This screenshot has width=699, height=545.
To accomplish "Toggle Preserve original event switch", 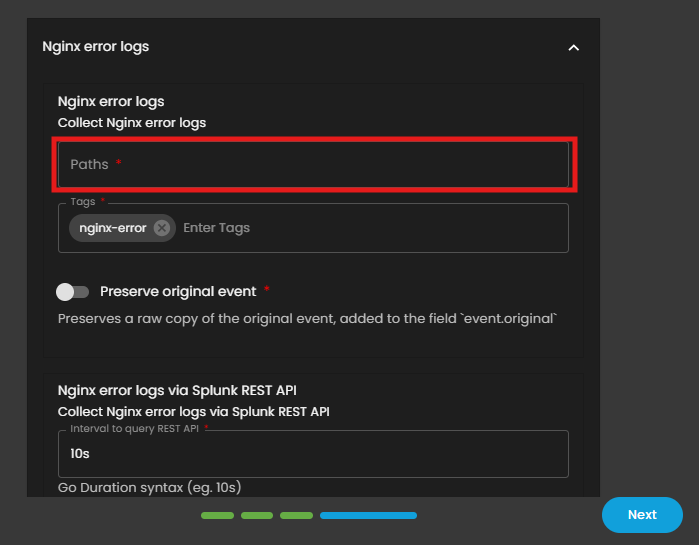I will coord(73,292).
